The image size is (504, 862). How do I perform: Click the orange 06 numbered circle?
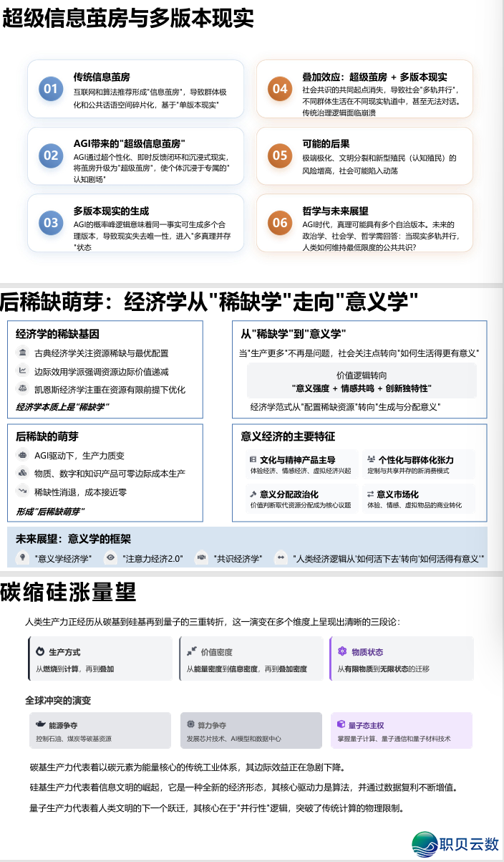(279, 223)
